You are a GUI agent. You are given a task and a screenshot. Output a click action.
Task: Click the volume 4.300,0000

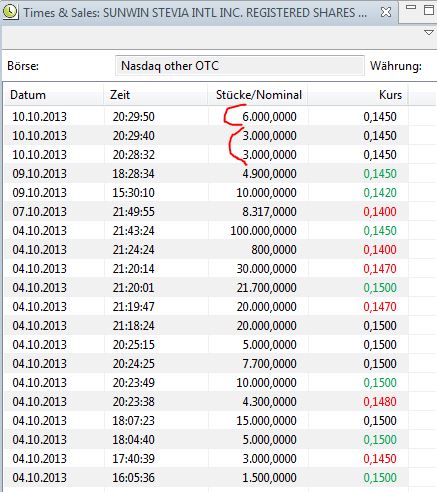point(269,402)
